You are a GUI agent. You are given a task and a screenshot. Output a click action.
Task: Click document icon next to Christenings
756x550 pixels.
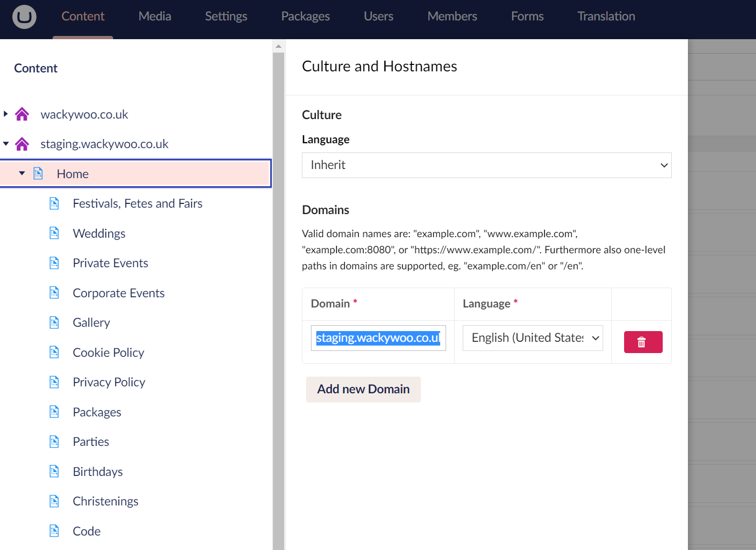pyautogui.click(x=54, y=501)
